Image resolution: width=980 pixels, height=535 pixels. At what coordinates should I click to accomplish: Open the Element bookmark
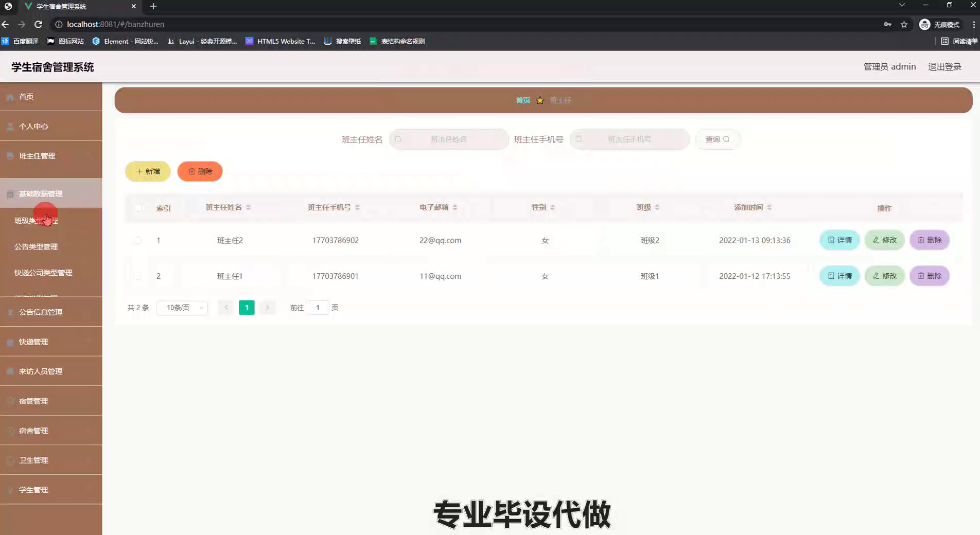point(125,41)
